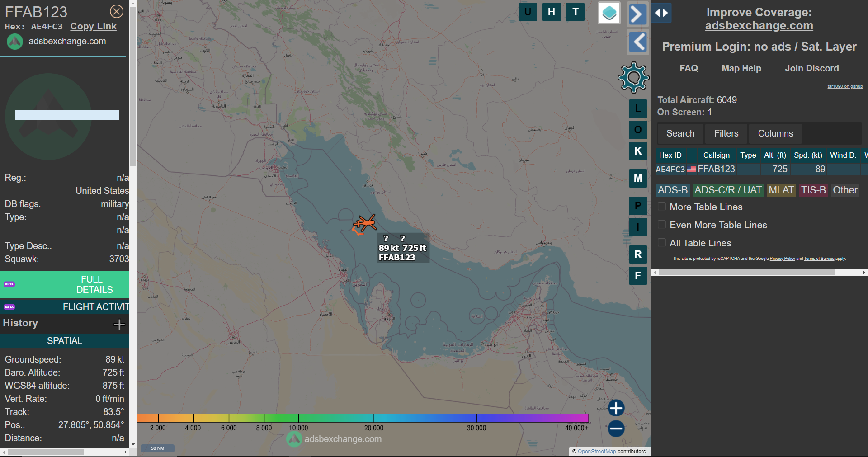
Task: Toggle the TIS-B source filter
Action: (x=813, y=190)
